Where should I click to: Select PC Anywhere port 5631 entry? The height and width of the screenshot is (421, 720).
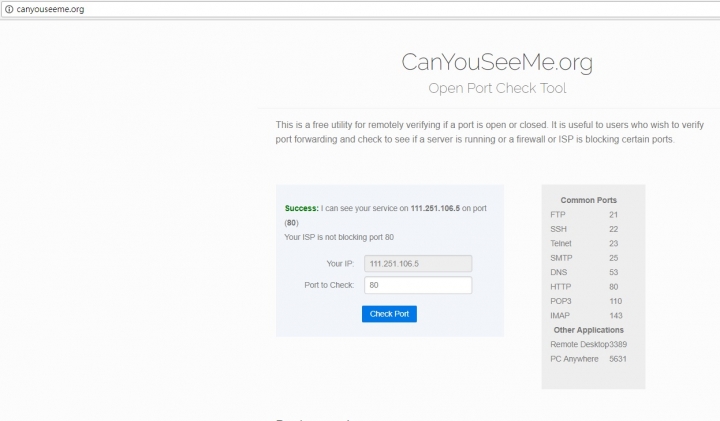[588, 359]
